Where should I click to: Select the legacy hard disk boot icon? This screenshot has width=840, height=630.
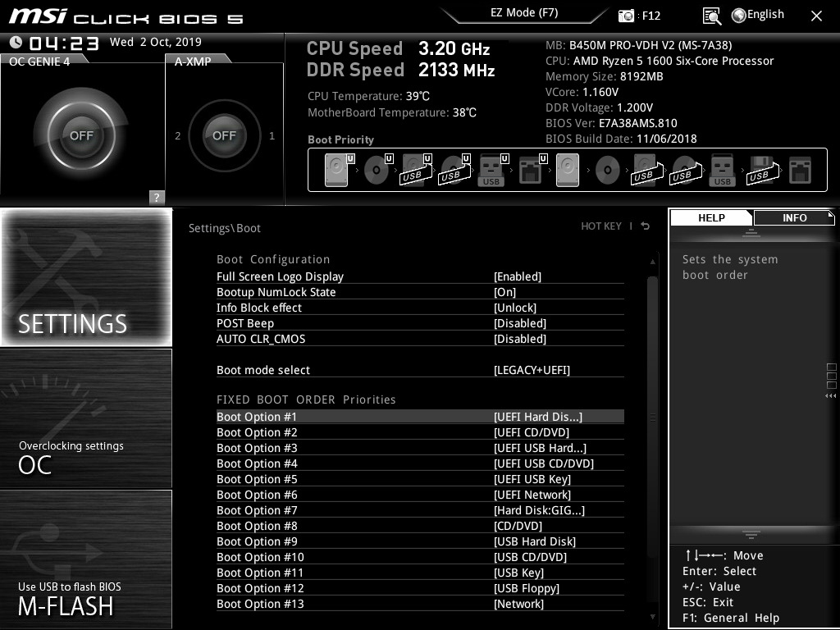pyautogui.click(x=568, y=170)
